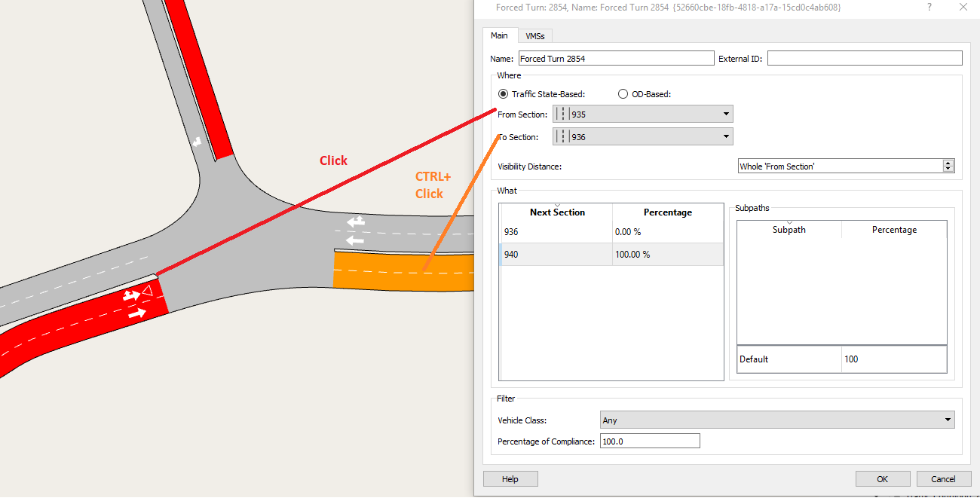Click the Percentage of Compliance field
The width and height of the screenshot is (980, 504).
tap(650, 441)
